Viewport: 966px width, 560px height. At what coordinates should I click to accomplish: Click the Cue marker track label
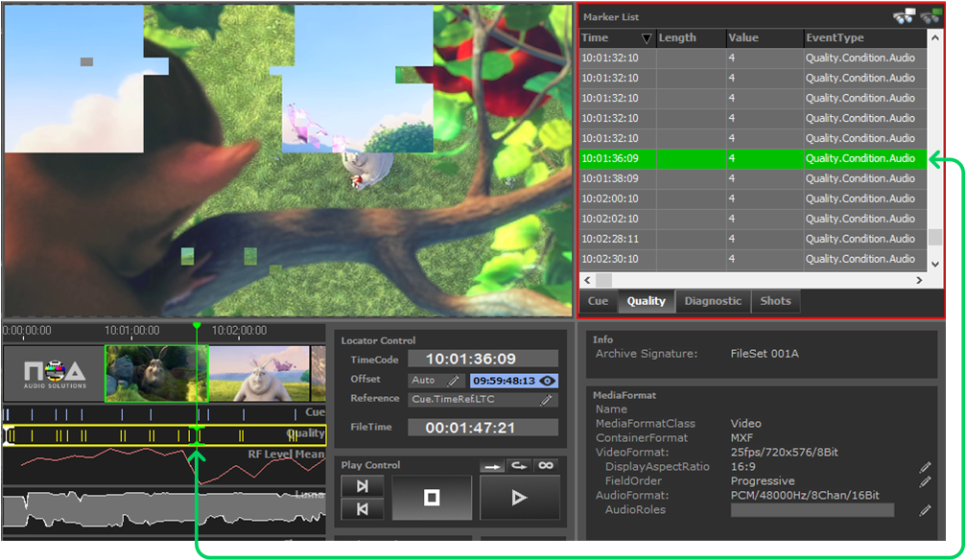click(x=315, y=412)
